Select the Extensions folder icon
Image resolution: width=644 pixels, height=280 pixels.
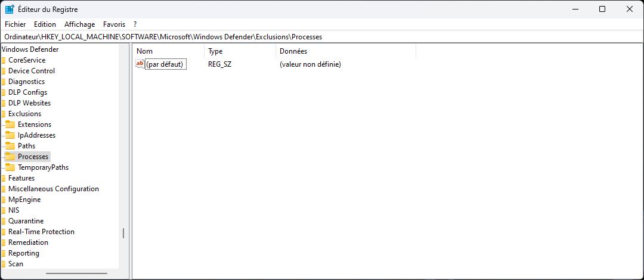click(x=10, y=125)
